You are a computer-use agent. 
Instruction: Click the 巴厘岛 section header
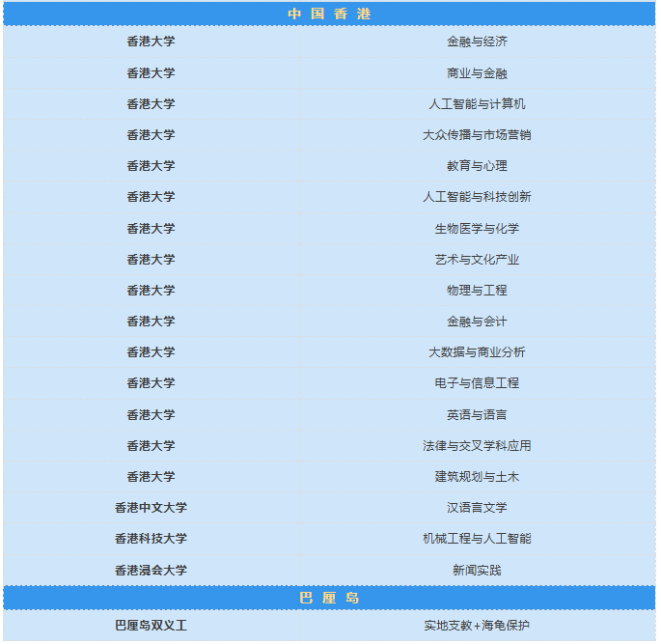point(329,598)
